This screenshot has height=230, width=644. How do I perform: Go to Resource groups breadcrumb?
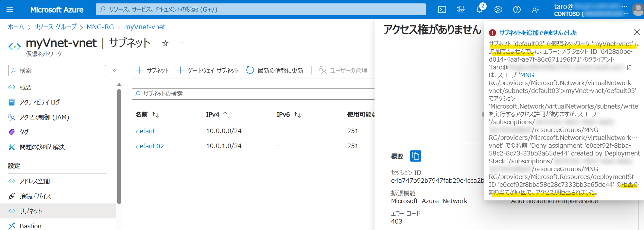[55, 27]
